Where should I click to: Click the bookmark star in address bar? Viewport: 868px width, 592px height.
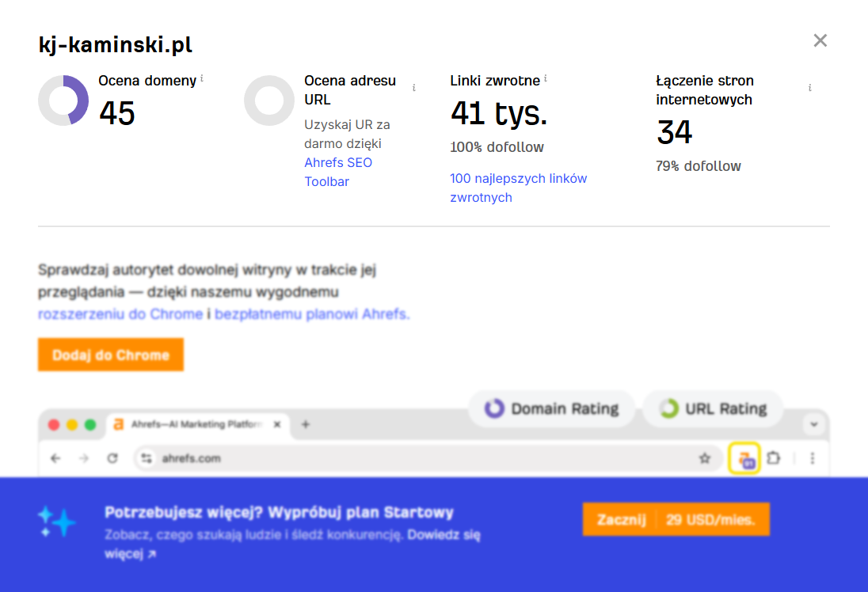704,458
